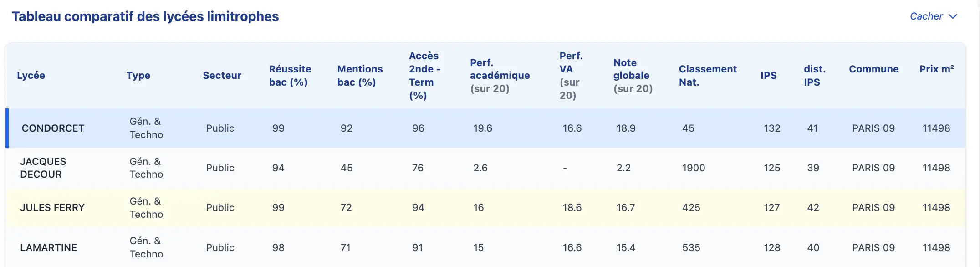Open the JACQUES DECOUR lycée entry

(x=43, y=168)
